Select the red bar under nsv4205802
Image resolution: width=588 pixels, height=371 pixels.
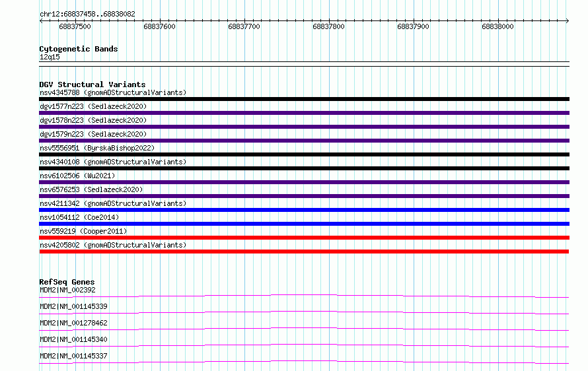[304, 252]
